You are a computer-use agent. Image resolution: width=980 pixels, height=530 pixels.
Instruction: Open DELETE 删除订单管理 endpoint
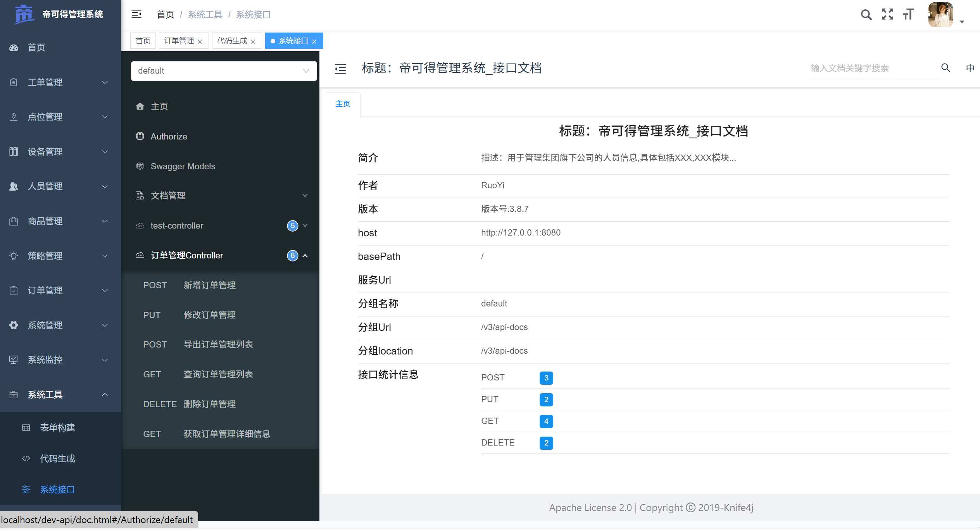[x=220, y=404]
